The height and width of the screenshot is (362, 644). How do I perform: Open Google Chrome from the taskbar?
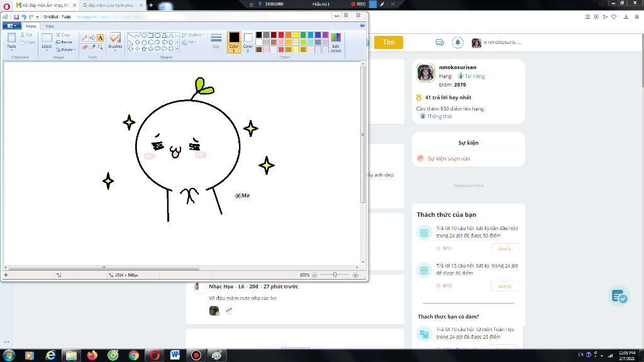(x=133, y=355)
